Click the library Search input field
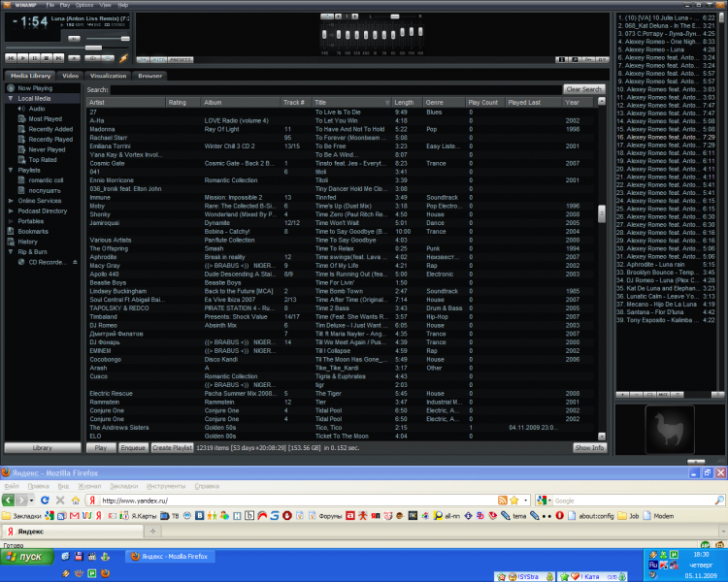 click(x=336, y=89)
